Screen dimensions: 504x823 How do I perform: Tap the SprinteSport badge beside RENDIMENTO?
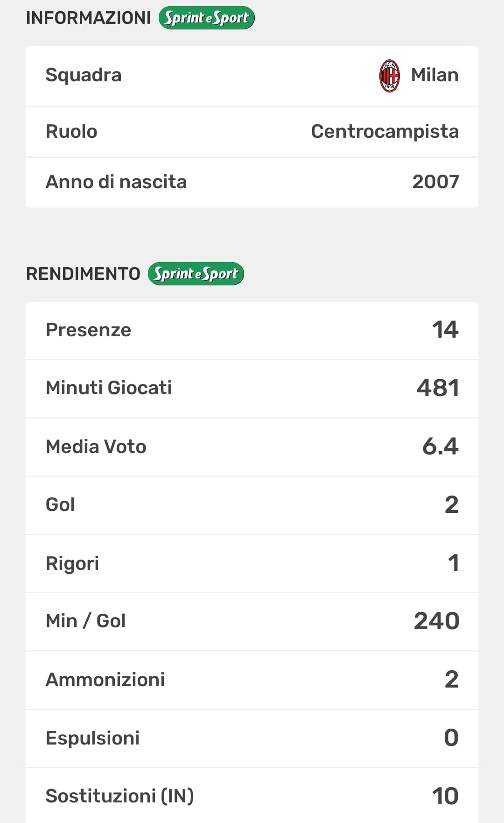[196, 274]
